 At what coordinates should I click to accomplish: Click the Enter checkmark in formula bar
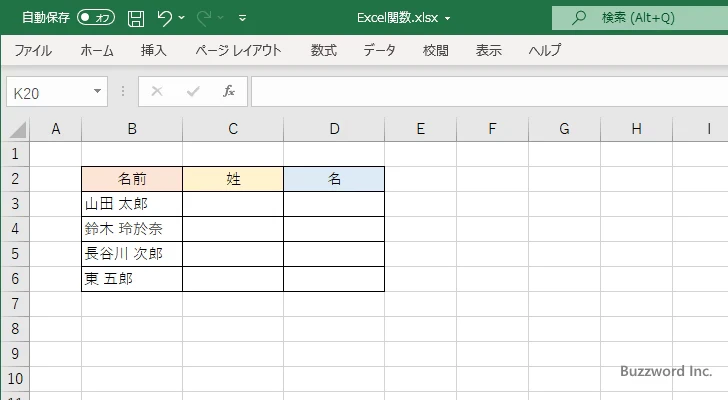pyautogui.click(x=193, y=92)
